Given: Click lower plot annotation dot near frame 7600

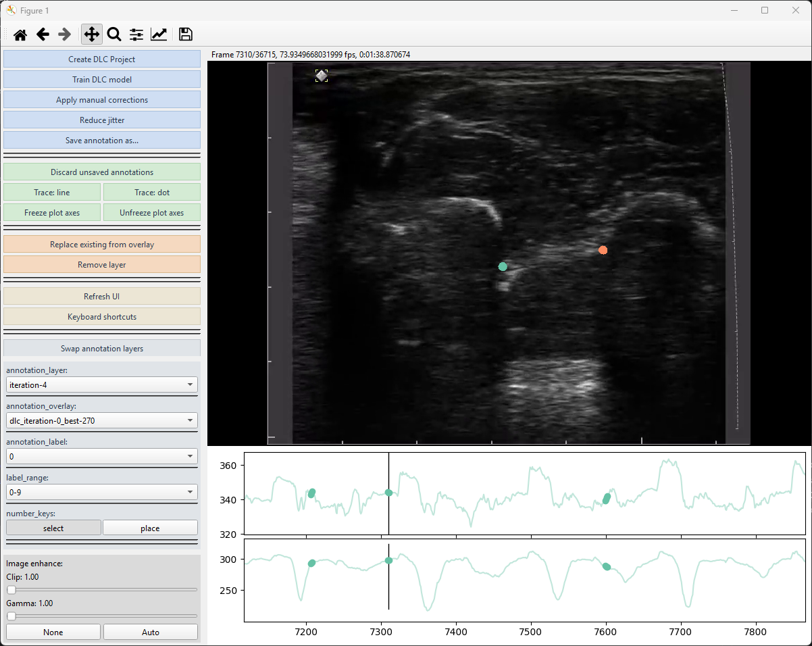Looking at the screenshot, I should (606, 566).
